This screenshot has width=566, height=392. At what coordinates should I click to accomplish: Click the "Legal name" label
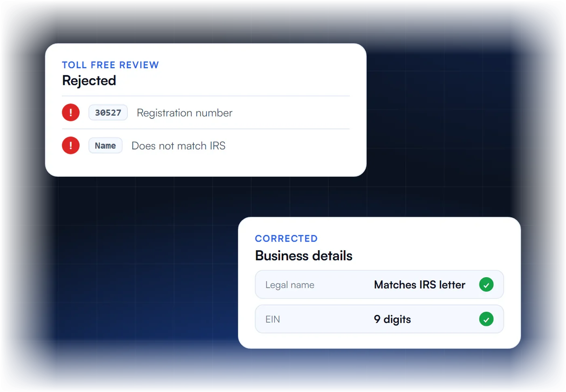[290, 285]
